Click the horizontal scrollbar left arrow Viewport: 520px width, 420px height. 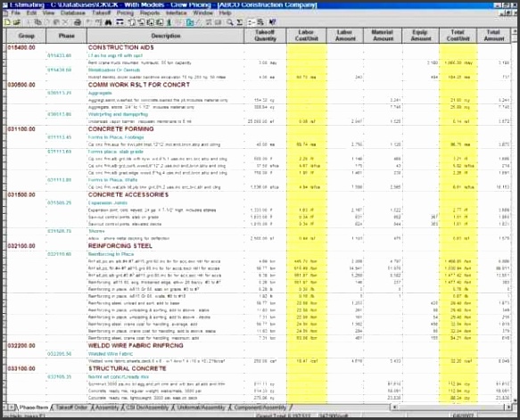tap(394, 408)
